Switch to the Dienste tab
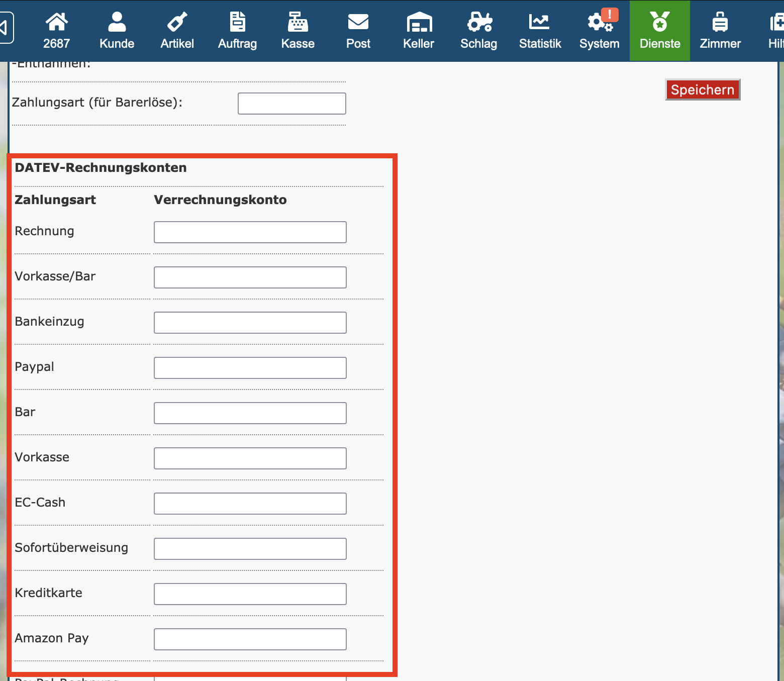 659,31
